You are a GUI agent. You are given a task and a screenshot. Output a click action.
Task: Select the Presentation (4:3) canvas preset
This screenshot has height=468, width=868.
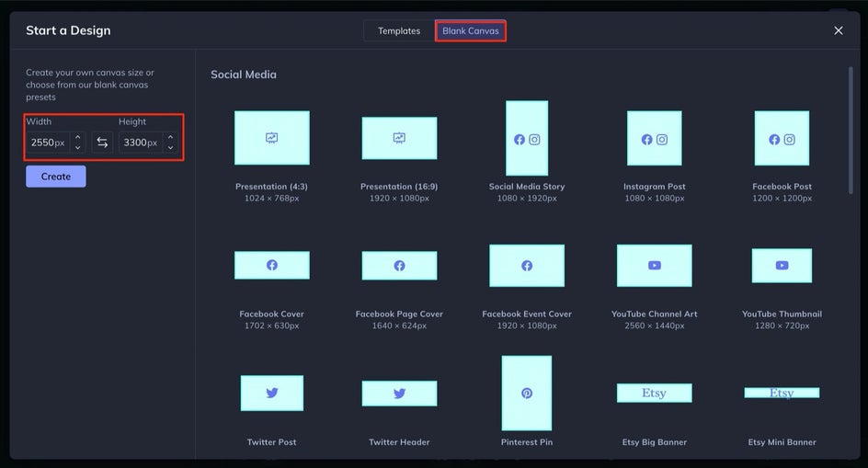272,137
